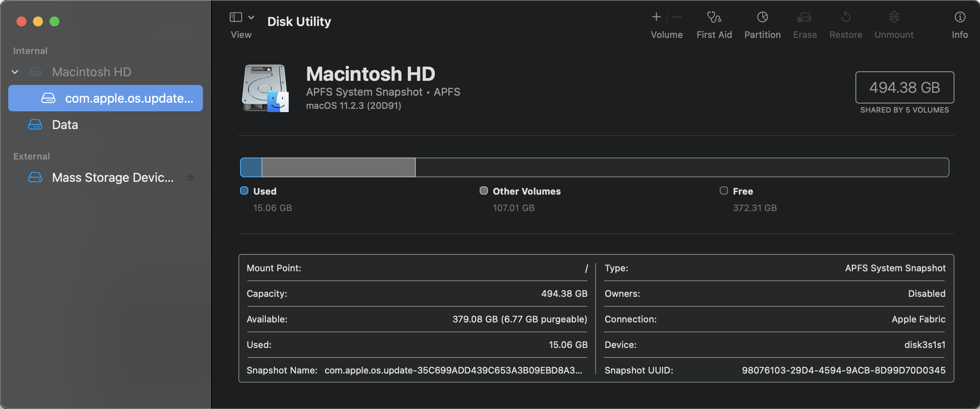Collapse the Macintosh HD tree

[15, 72]
